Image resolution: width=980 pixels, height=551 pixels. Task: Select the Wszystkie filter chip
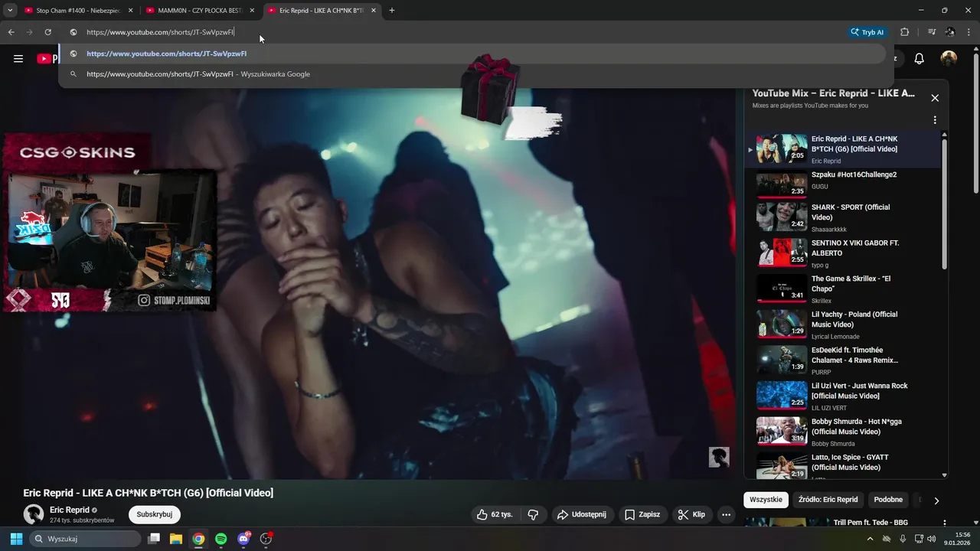[x=766, y=500]
